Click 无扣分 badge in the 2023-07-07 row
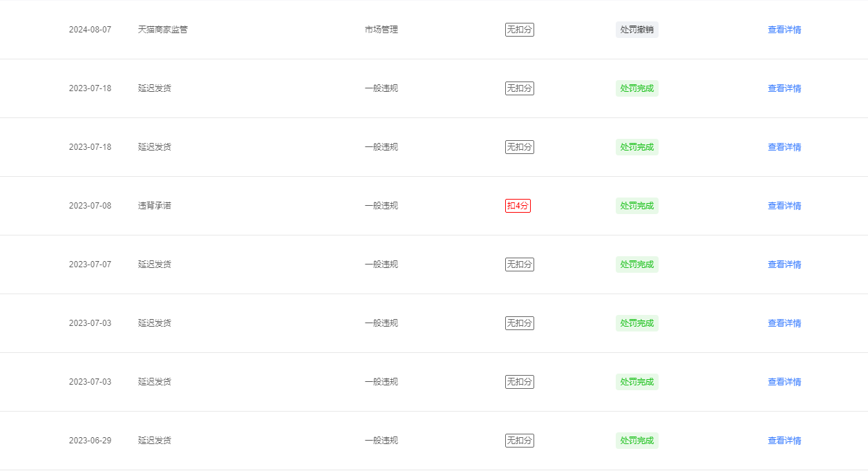 pyautogui.click(x=520, y=265)
